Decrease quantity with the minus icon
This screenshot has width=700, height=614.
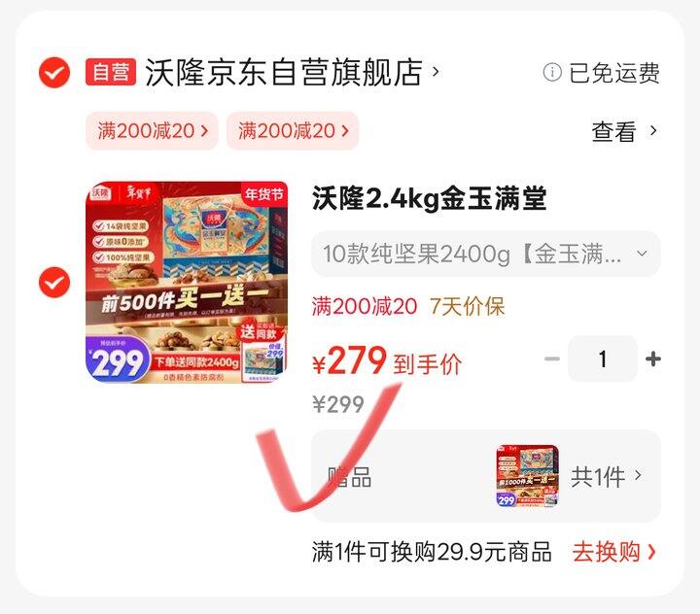552,358
